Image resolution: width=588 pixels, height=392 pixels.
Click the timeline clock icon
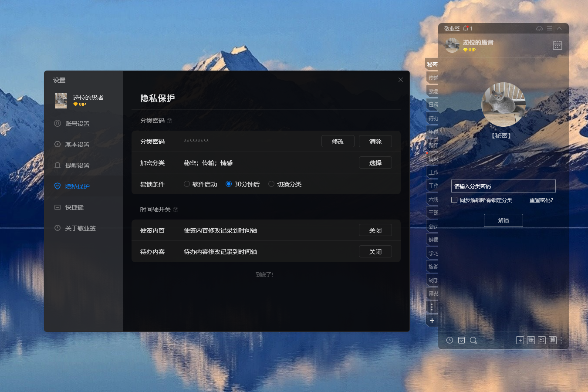449,340
